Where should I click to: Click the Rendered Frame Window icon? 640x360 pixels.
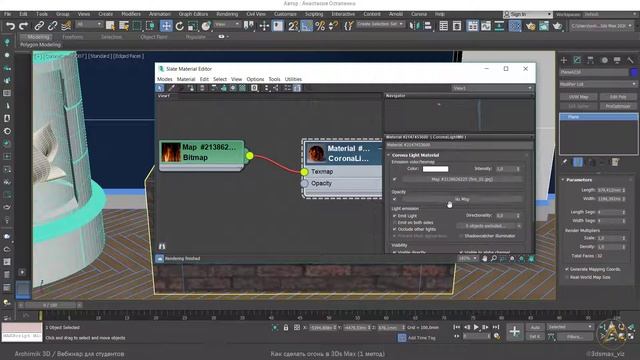tap(544, 26)
